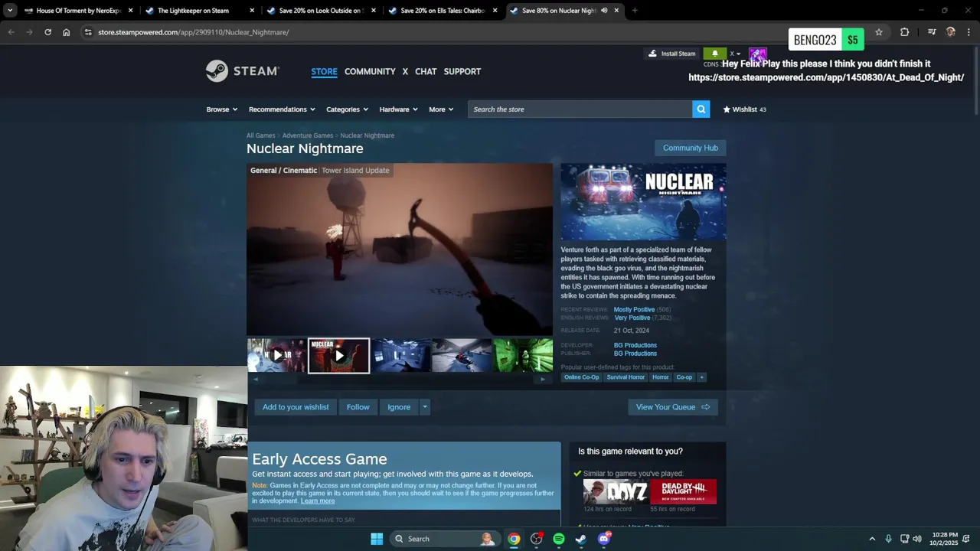Click Install Steam button
This screenshot has width=980, height=551.
(x=672, y=54)
